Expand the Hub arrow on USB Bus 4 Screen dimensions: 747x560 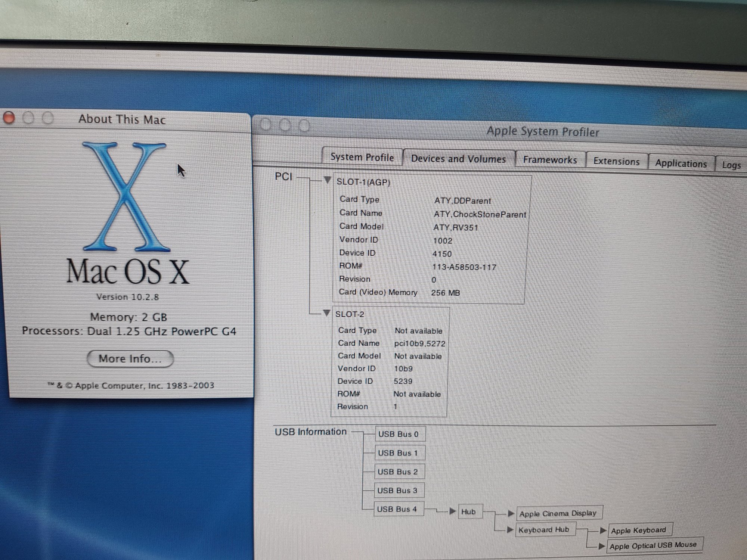pos(452,511)
